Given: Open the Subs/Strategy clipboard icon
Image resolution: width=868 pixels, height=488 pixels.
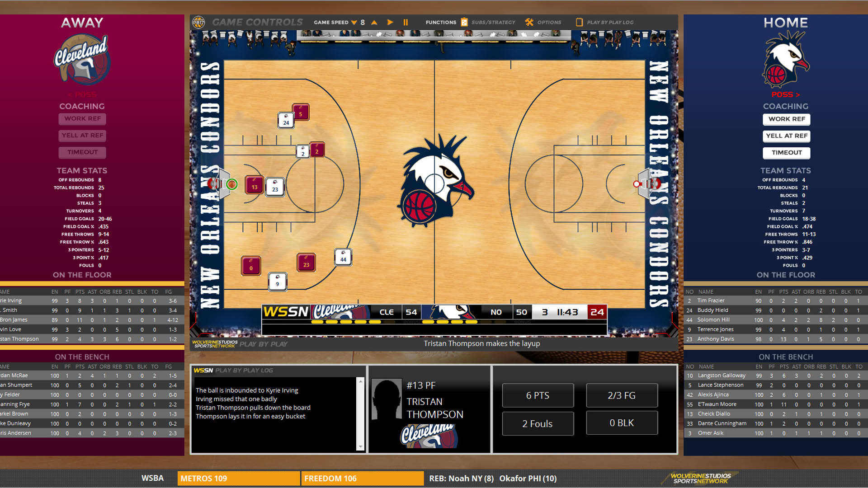Looking at the screenshot, I should click(464, 22).
